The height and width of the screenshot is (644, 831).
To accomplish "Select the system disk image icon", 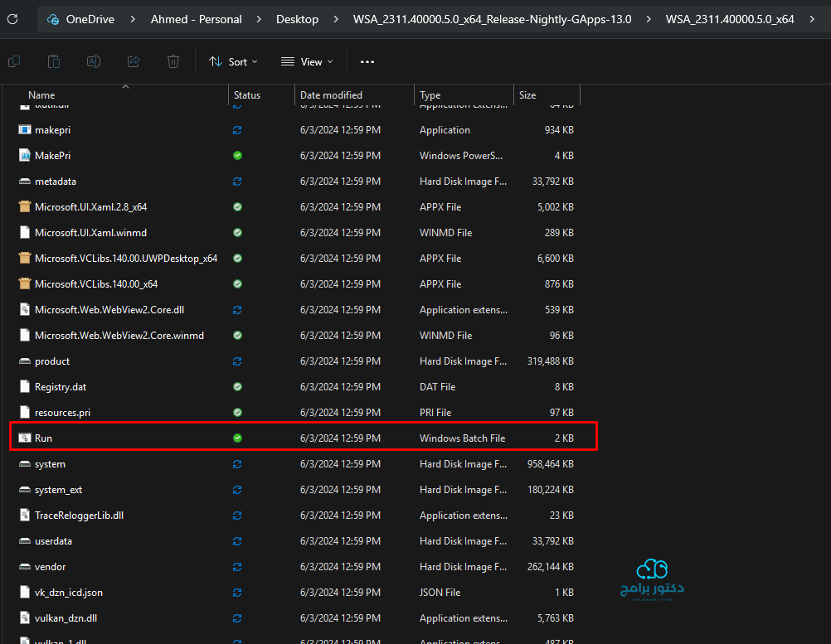I will point(24,464).
